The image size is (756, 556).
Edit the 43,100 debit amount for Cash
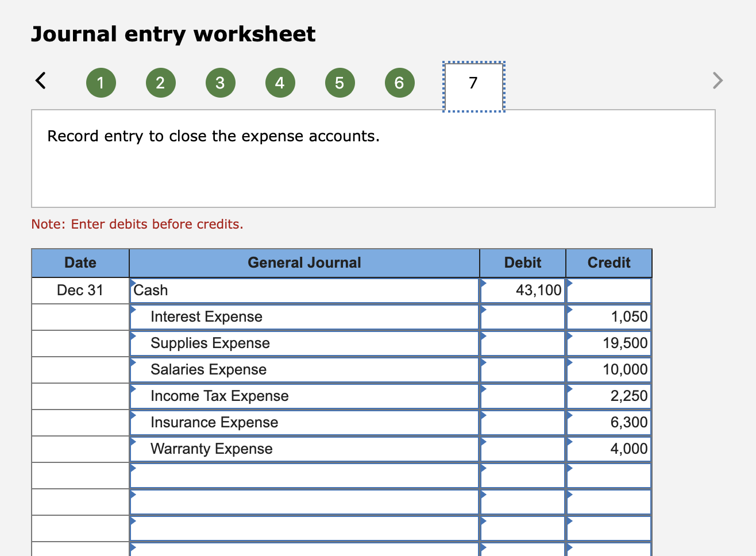(523, 291)
